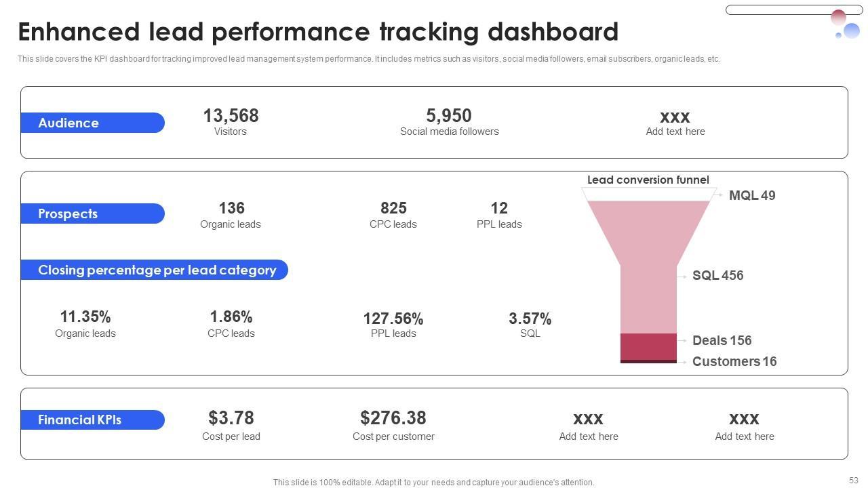
Task: Click the 825 CPC leads number
Action: [x=393, y=208]
